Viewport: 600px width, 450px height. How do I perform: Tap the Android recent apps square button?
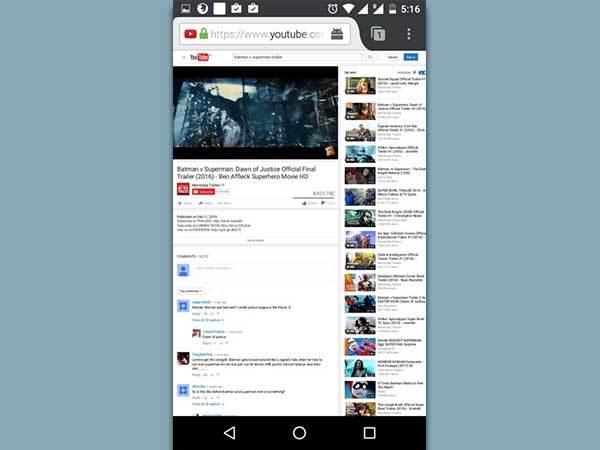pos(369,432)
